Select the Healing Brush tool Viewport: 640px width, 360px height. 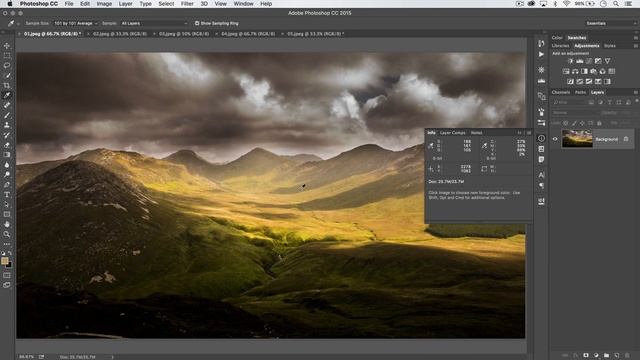click(x=7, y=105)
